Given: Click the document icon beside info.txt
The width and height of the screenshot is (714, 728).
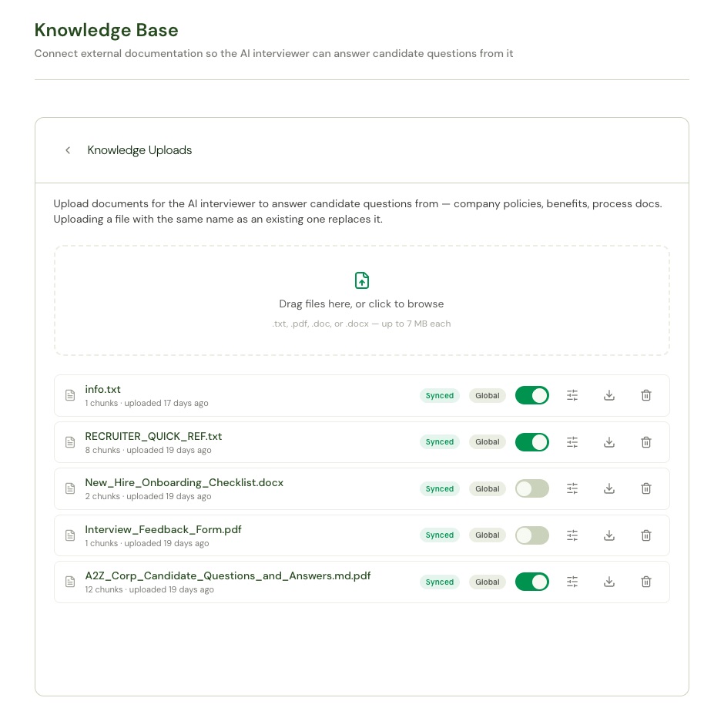Looking at the screenshot, I should (x=70, y=395).
